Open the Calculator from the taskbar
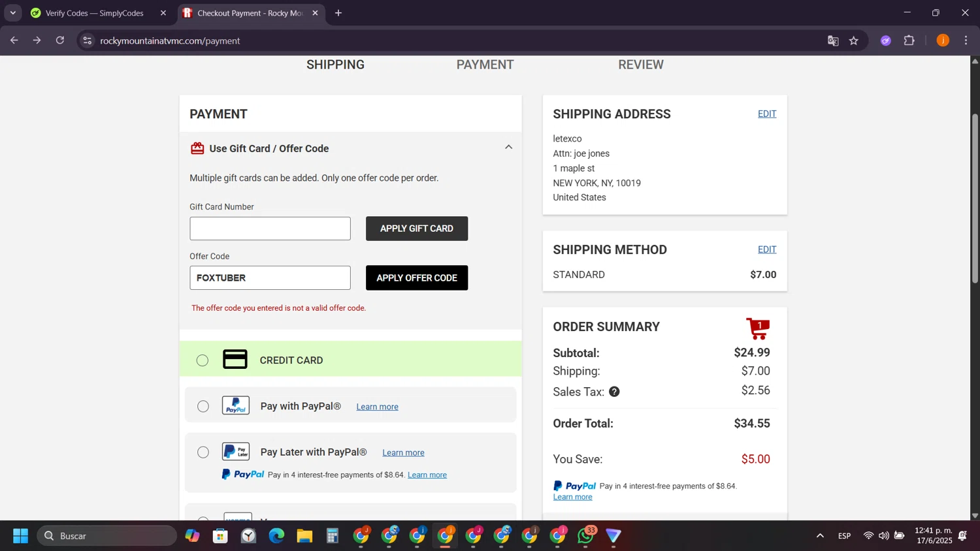Image resolution: width=980 pixels, height=551 pixels. click(333, 536)
